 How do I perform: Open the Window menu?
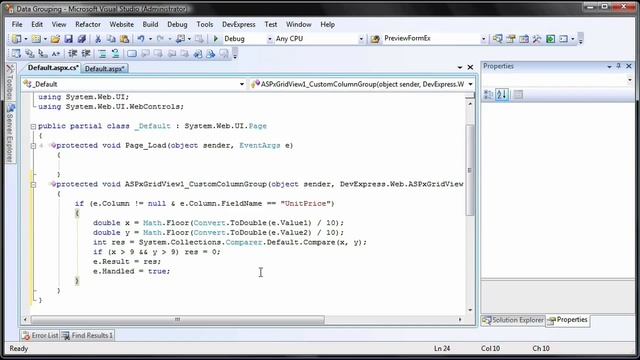click(298, 24)
